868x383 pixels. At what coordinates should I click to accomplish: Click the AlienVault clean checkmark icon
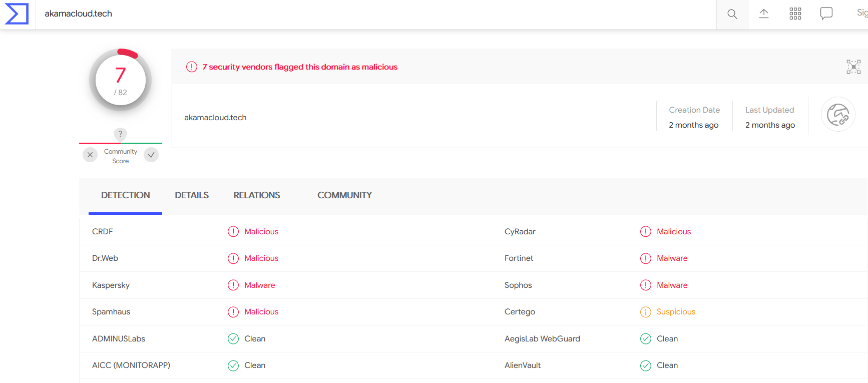point(646,365)
